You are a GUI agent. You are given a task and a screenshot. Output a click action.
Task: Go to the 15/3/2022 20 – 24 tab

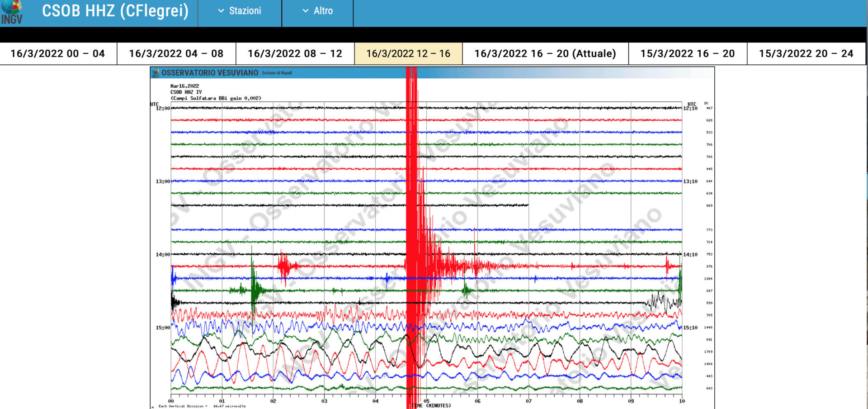[806, 54]
